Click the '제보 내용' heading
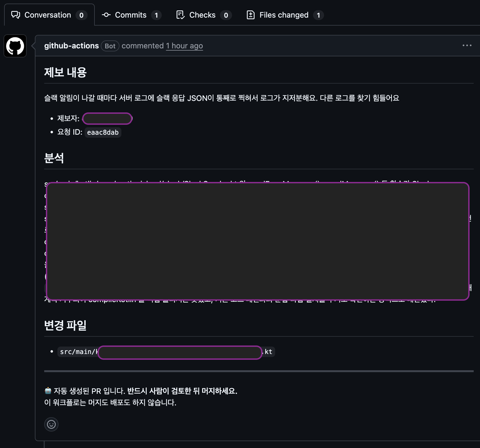The width and height of the screenshot is (480, 448). (x=65, y=73)
